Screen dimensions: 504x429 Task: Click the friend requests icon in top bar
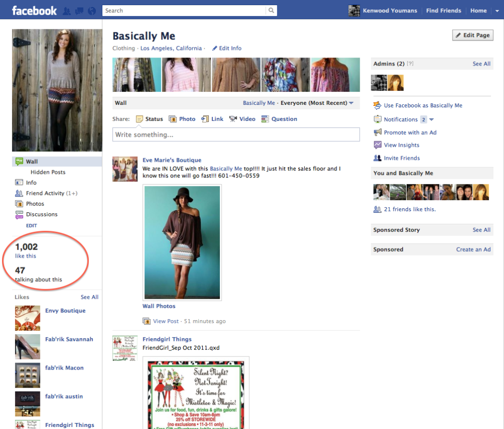tap(67, 11)
